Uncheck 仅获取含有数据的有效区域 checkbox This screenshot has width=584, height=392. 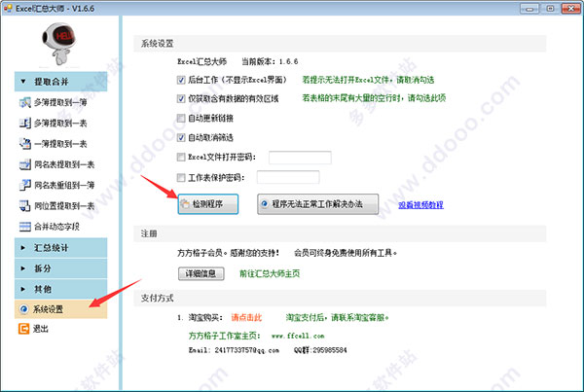(x=181, y=98)
